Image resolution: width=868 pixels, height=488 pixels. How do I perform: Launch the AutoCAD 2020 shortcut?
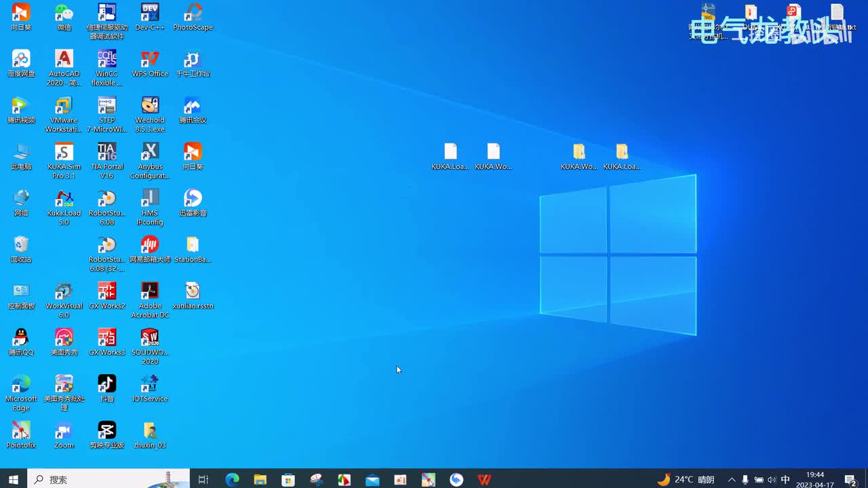pyautogui.click(x=64, y=68)
